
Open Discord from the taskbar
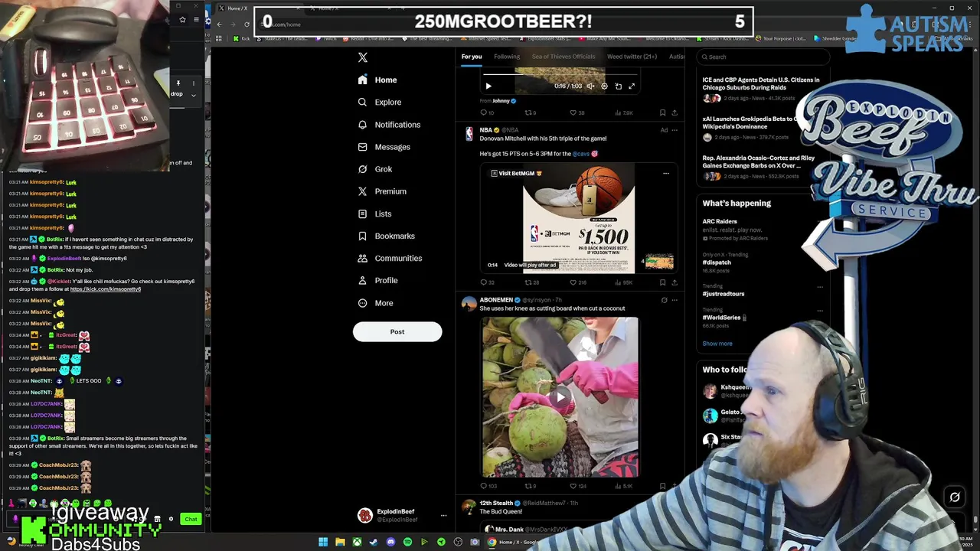coord(390,542)
